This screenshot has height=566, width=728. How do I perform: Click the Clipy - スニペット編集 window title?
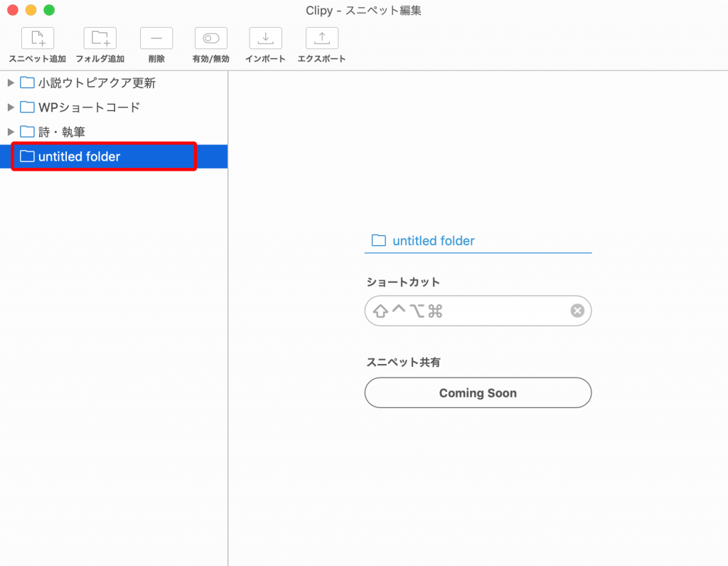(x=363, y=10)
